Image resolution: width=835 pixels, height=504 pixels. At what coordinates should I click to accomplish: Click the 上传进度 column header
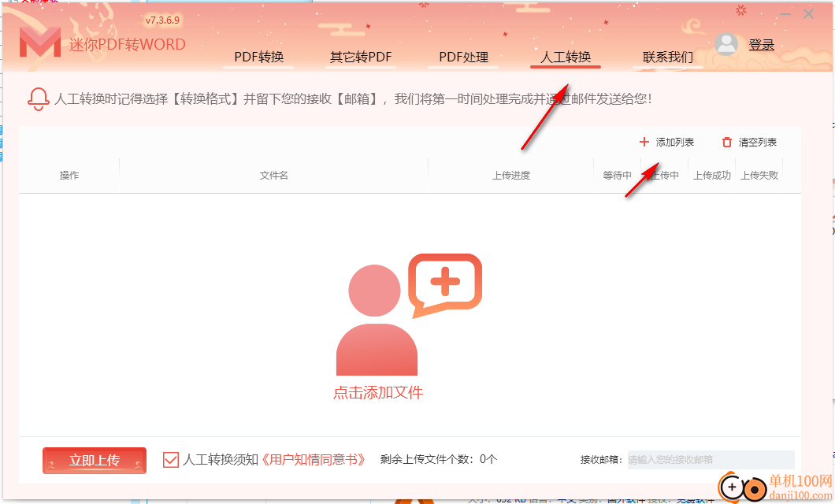pos(511,175)
